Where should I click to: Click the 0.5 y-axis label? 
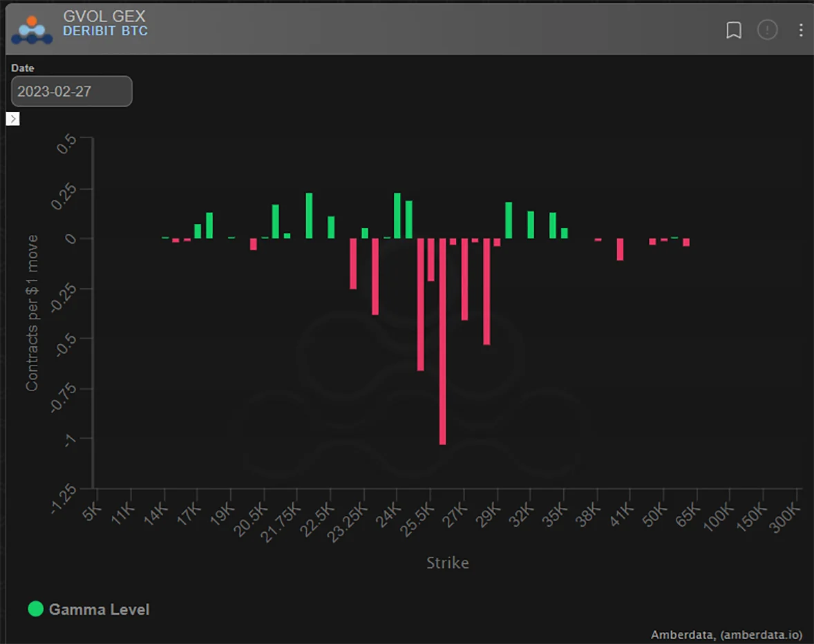(x=66, y=144)
